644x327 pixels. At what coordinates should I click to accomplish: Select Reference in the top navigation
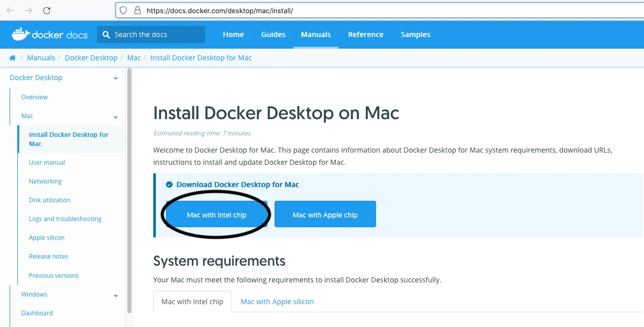[x=365, y=34]
